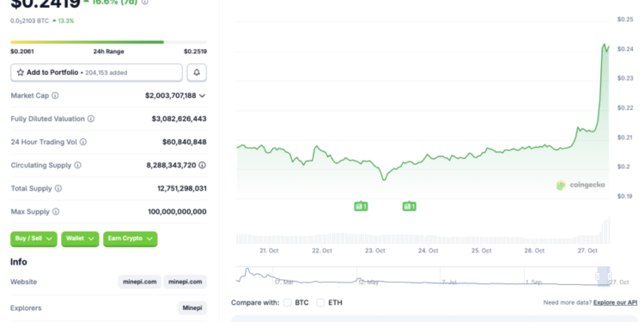Click the left handle of chart range selector
This screenshot has height=322, width=644.
tap(598, 276)
